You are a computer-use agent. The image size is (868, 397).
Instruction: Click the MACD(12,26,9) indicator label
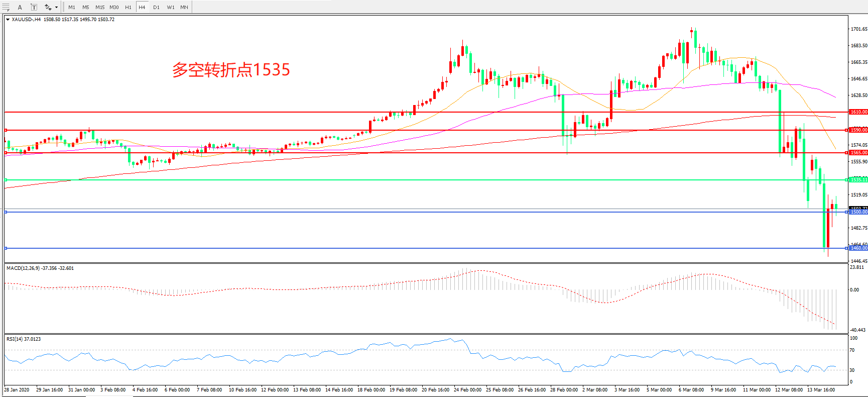point(40,268)
